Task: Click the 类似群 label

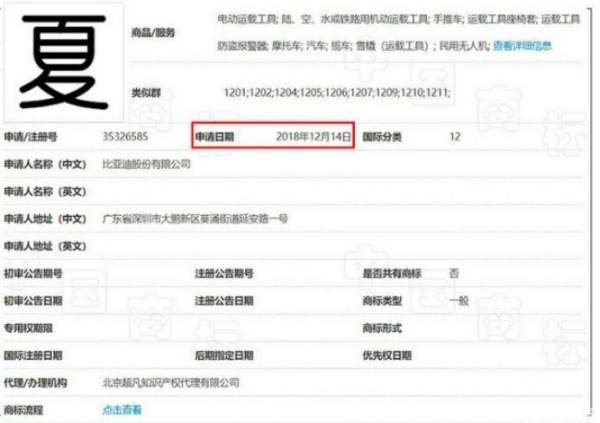Action: click(146, 93)
